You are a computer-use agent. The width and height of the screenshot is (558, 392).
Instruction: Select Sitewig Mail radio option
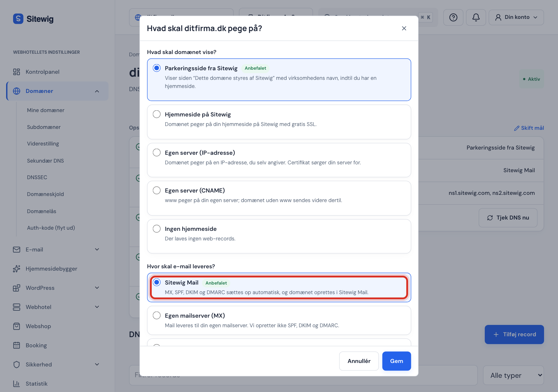tap(157, 282)
